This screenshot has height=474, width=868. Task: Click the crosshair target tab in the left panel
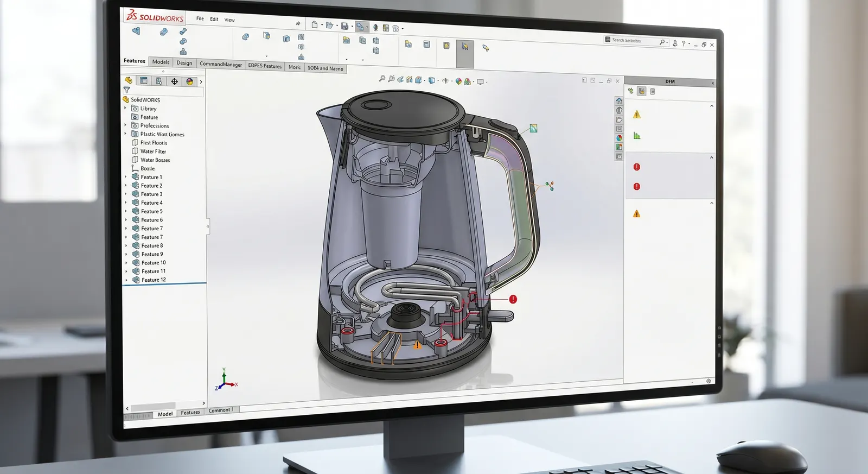tap(174, 81)
